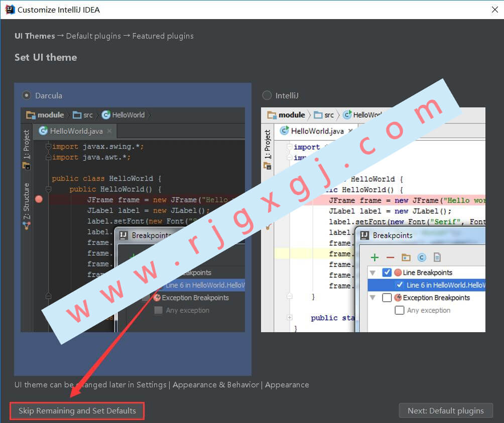504x423 pixels.
Task: Select Line 6 in HelloWorld row in IntelliJ preview
Action: (427, 285)
